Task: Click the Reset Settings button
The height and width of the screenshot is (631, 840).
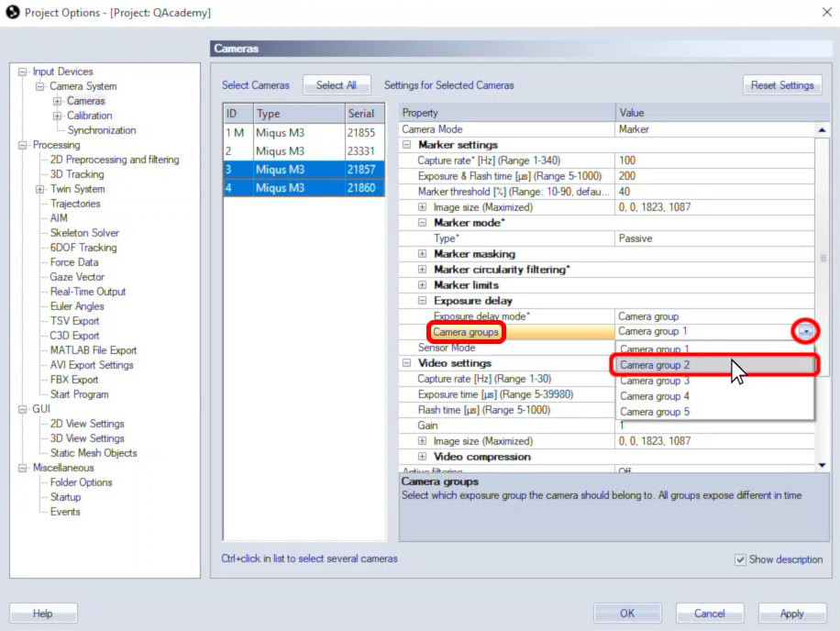Action: 781,85
